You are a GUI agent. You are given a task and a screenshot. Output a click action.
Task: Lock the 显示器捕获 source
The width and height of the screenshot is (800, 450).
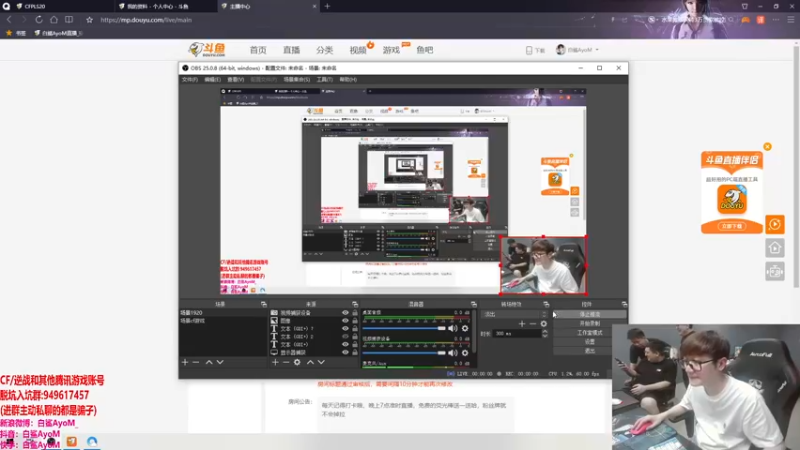tap(355, 352)
